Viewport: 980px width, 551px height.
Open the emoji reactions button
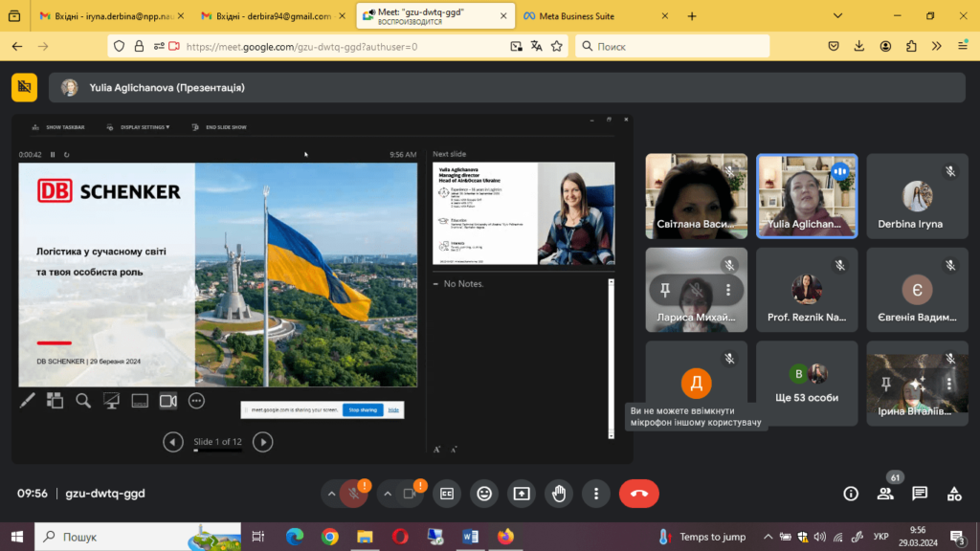484,494
